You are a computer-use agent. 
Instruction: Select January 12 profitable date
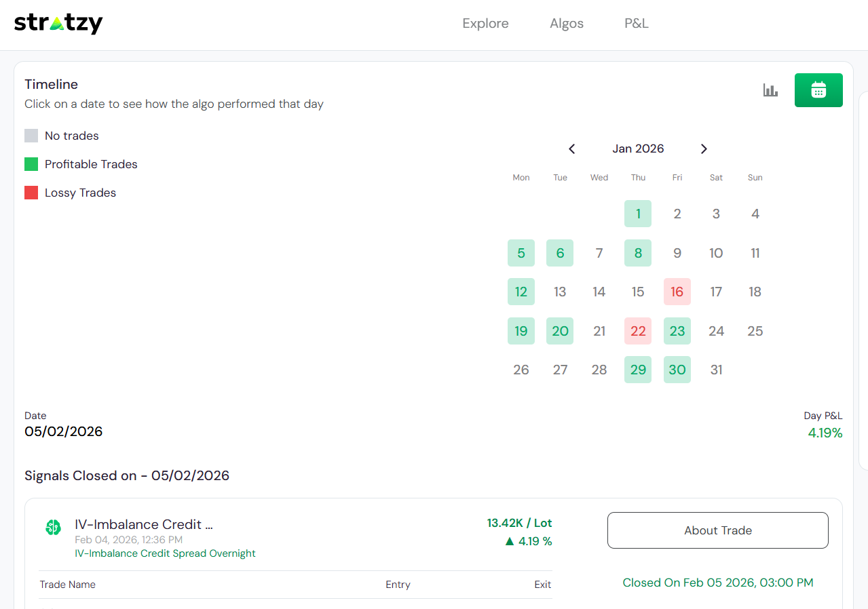pos(521,292)
